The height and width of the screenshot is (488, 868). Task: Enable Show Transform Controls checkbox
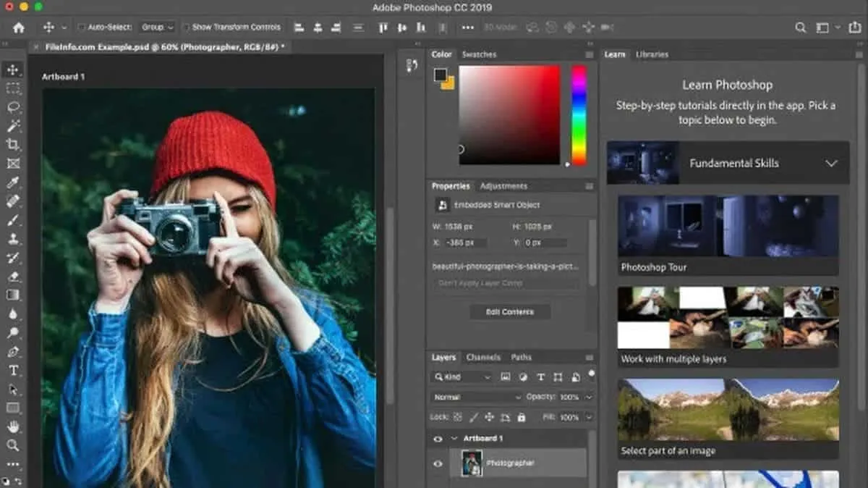pyautogui.click(x=186, y=28)
